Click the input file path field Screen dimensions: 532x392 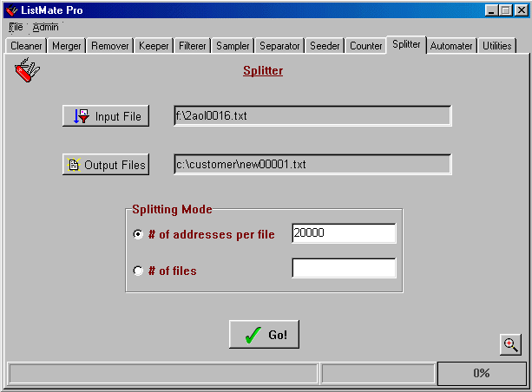[312, 116]
